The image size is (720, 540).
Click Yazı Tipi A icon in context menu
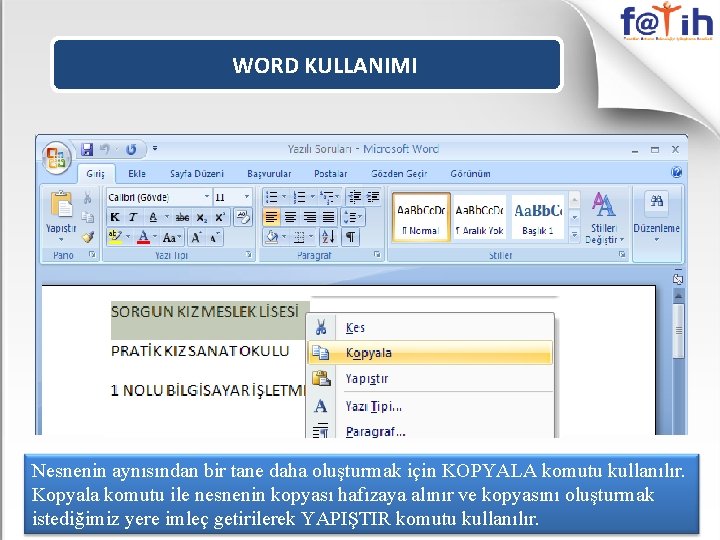321,406
